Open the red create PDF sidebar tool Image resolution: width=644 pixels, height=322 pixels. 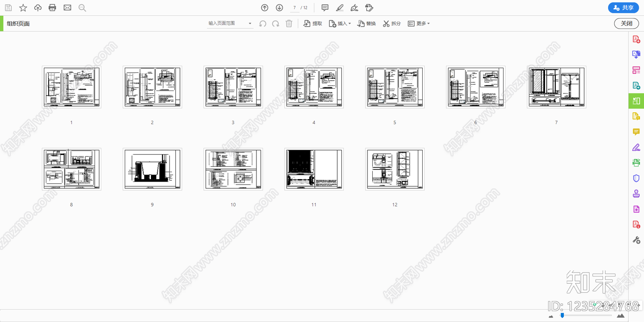(x=636, y=39)
